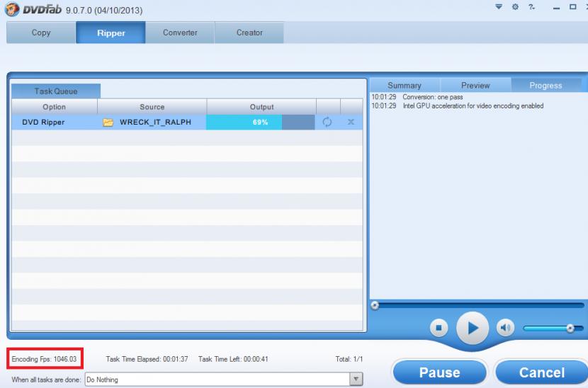
Task: Switch to the Copy tab
Action: [41, 33]
